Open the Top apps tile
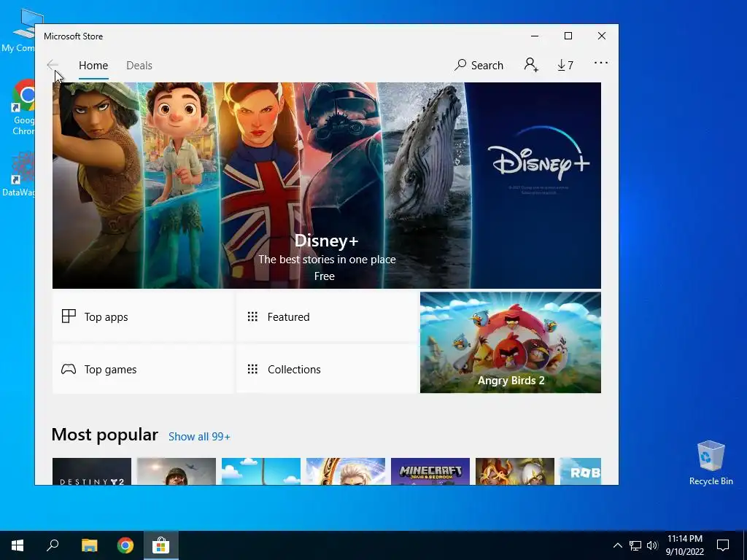This screenshot has width=747, height=560. coord(142,316)
